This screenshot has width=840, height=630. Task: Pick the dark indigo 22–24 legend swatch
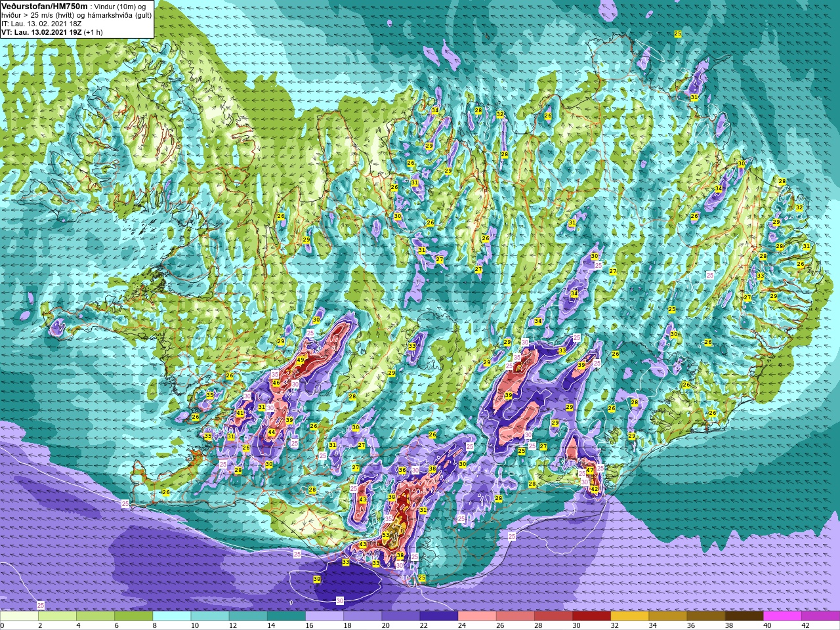click(438, 616)
